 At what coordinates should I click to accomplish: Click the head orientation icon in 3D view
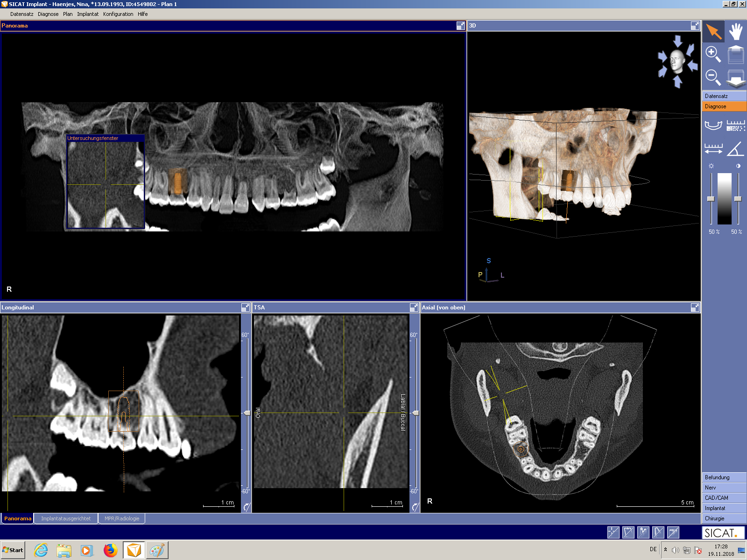677,62
